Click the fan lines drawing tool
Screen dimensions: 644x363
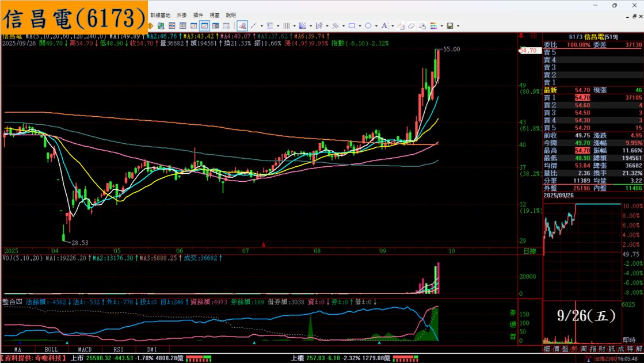[302, 26]
